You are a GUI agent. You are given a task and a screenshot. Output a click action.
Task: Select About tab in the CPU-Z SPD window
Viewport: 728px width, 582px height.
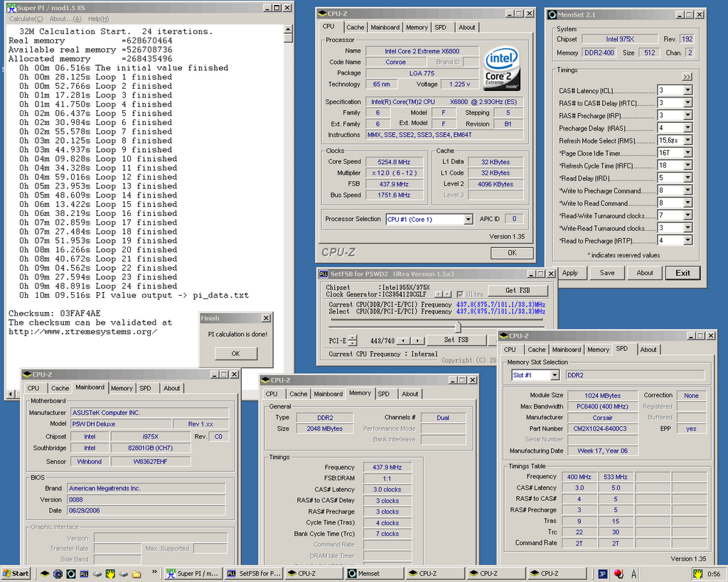(648, 350)
